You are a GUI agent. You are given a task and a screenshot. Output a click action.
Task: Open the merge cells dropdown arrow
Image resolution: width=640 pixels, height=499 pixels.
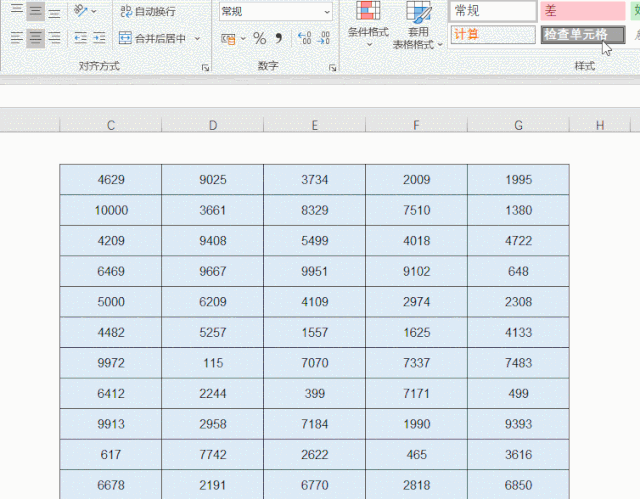pyautogui.click(x=197, y=39)
